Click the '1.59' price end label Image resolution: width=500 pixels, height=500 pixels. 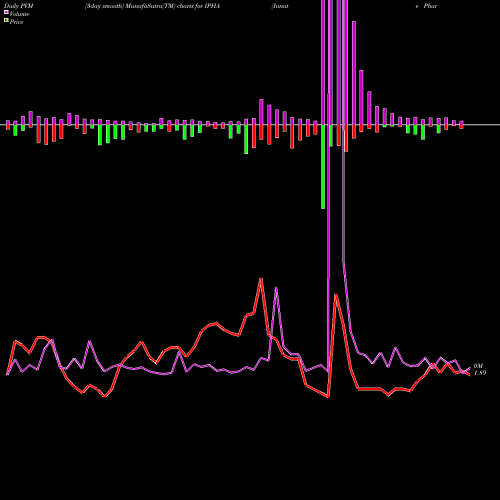[480, 373]
